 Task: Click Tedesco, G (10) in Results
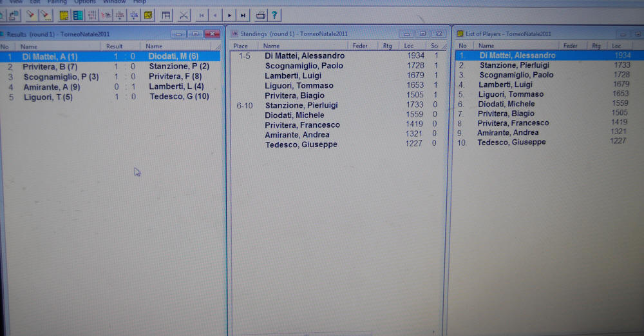179,96
